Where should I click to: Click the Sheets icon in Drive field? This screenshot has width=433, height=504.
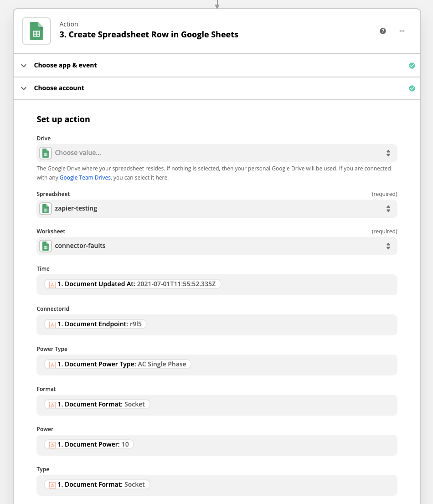click(46, 153)
